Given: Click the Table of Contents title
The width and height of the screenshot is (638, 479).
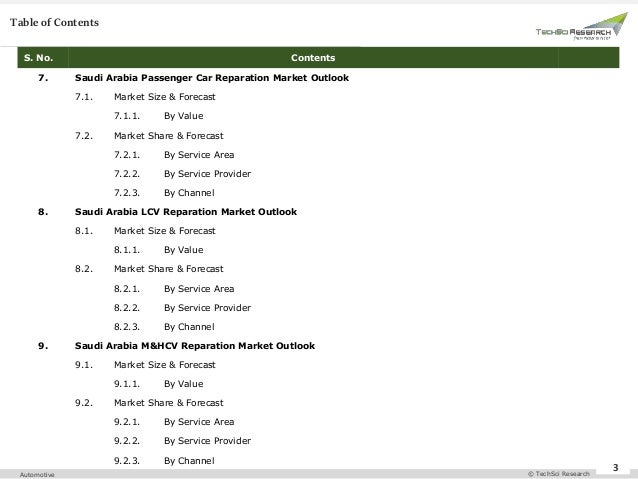Looking at the screenshot, I should point(55,22).
